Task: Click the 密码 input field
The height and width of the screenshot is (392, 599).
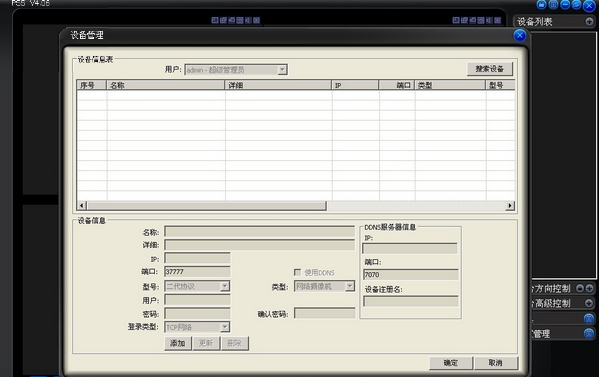Action: click(197, 314)
